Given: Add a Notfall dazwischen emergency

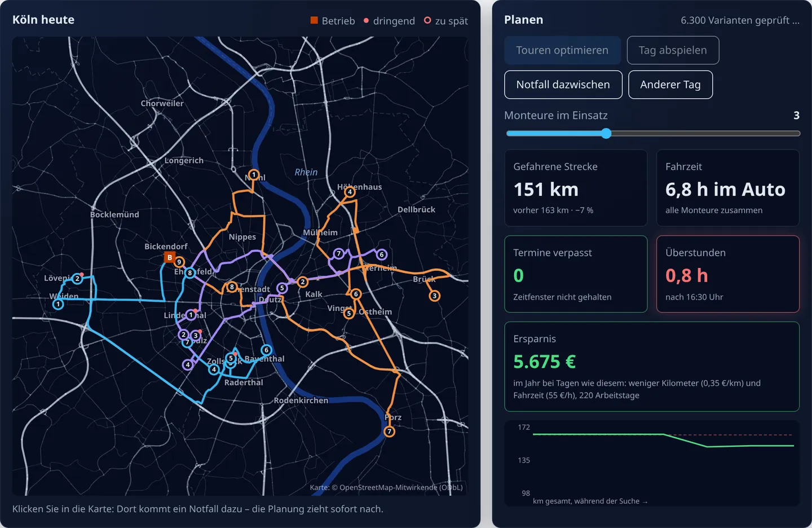Looking at the screenshot, I should (x=563, y=85).
